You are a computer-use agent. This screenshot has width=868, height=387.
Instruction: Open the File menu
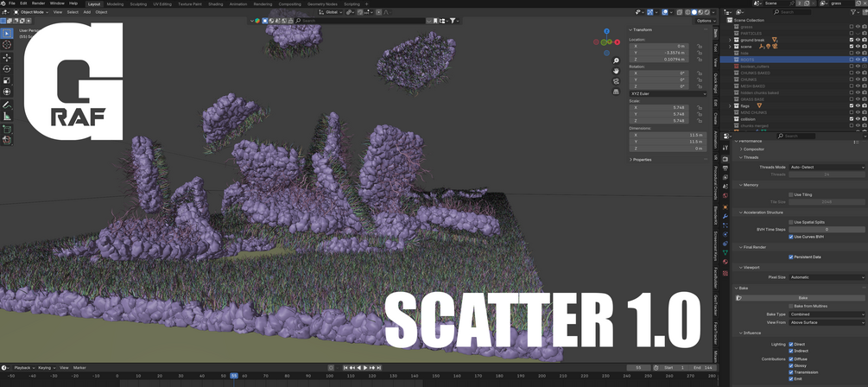pos(11,3)
